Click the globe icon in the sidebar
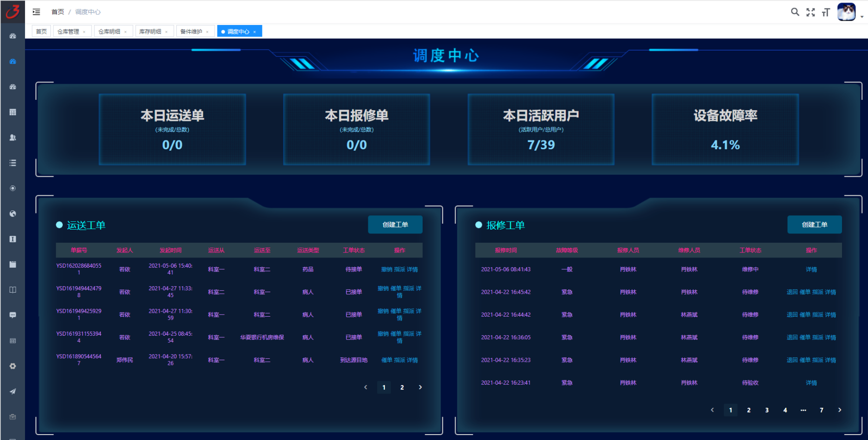868x440 pixels. click(x=13, y=214)
